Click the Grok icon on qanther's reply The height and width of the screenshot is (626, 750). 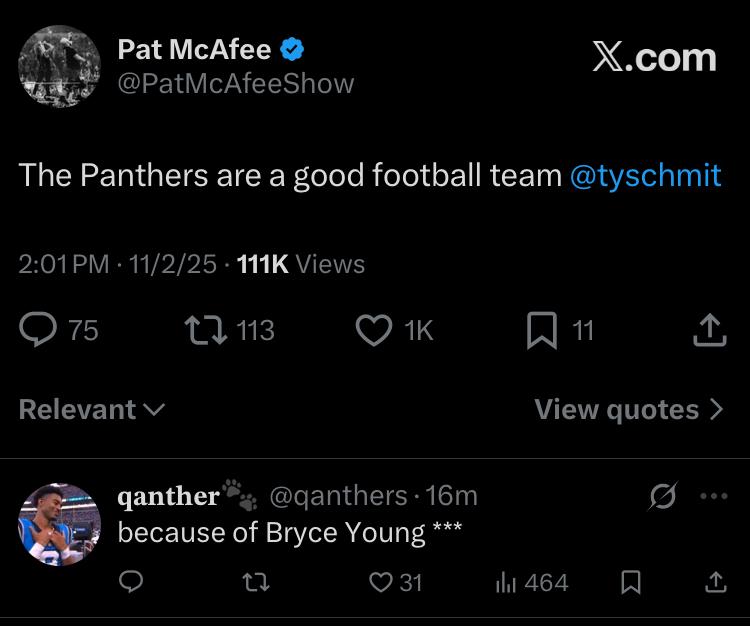(x=663, y=495)
